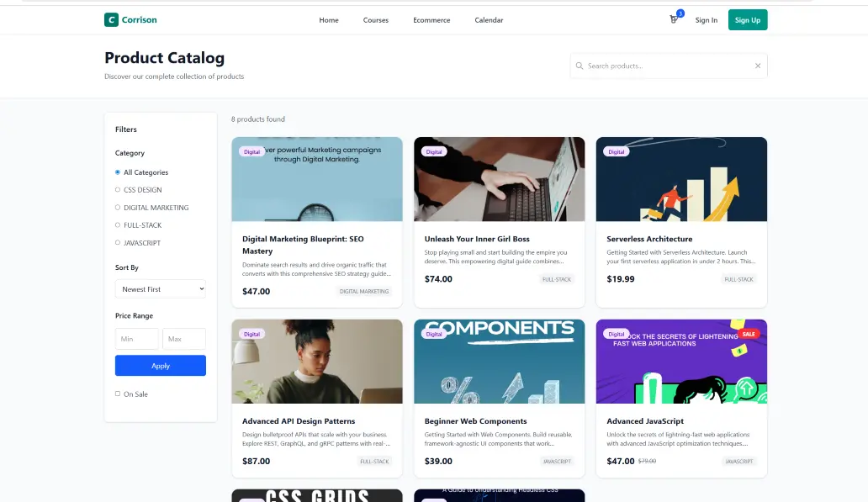Click the Advanced API Design Patterns title
Image resolution: width=868 pixels, height=502 pixels.
point(299,421)
